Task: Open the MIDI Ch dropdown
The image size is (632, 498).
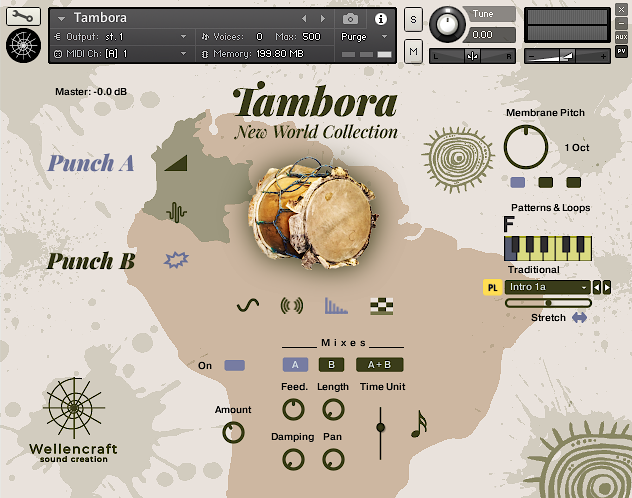Action: pos(121,54)
